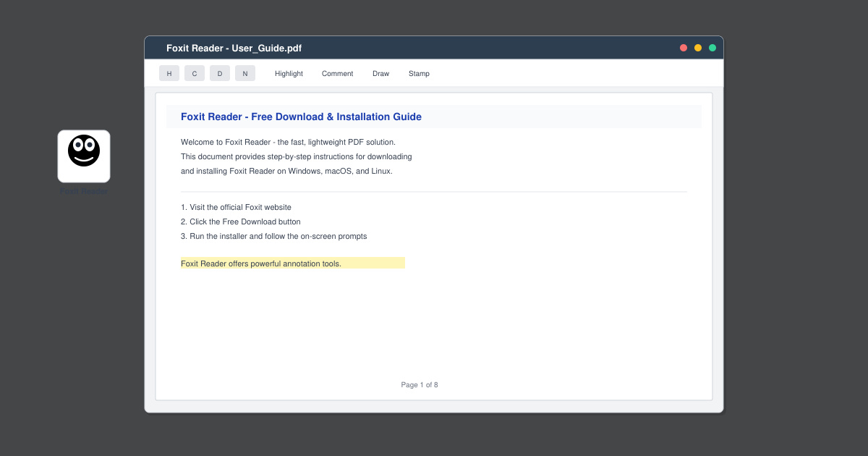Choose the Draw tool

pyautogui.click(x=380, y=73)
